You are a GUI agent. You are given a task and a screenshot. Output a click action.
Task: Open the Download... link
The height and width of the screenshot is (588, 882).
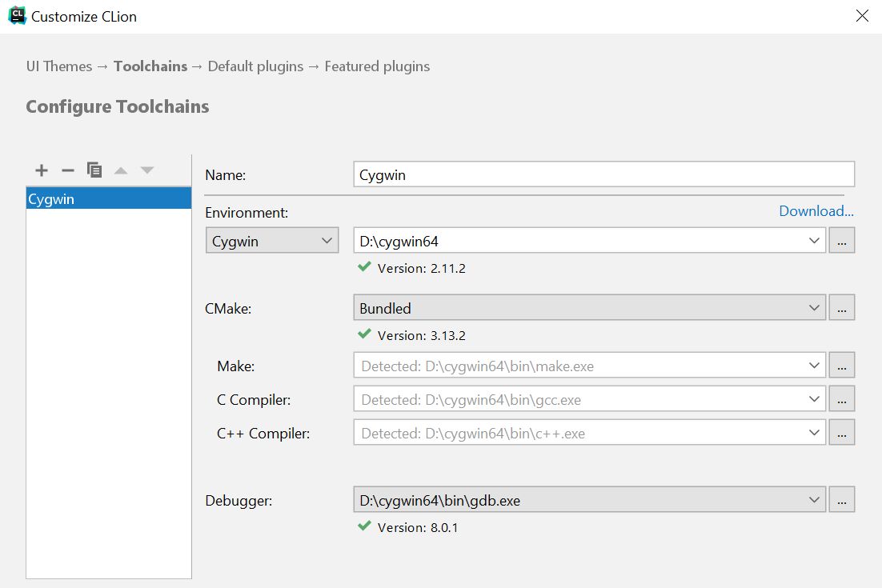click(x=816, y=211)
